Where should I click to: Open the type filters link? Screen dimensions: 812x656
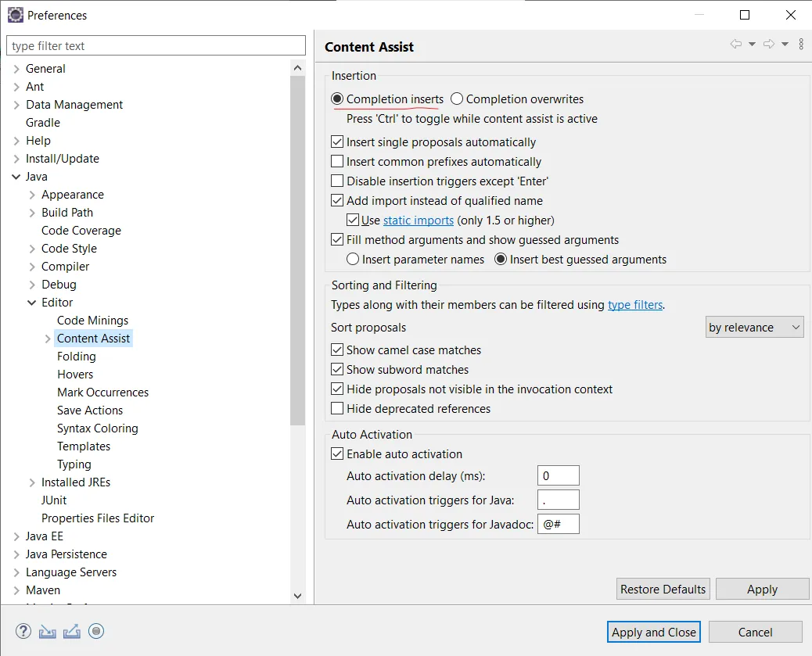[x=635, y=305]
